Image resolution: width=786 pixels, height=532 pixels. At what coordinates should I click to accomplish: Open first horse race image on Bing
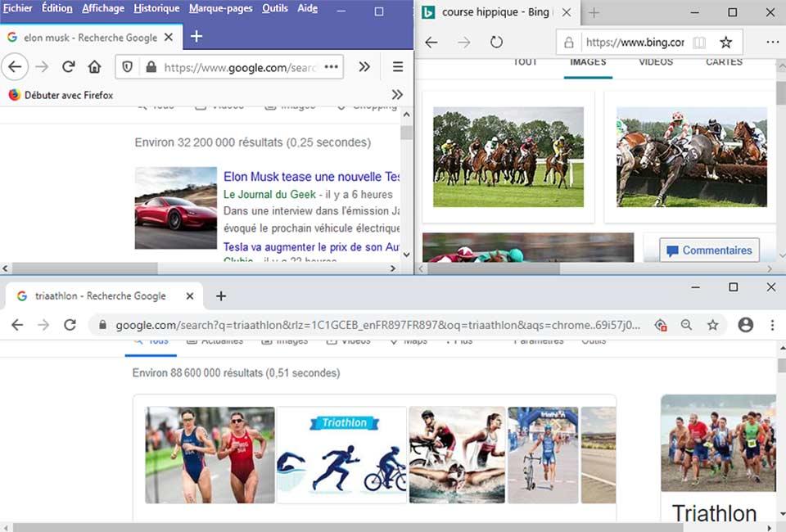click(x=508, y=157)
